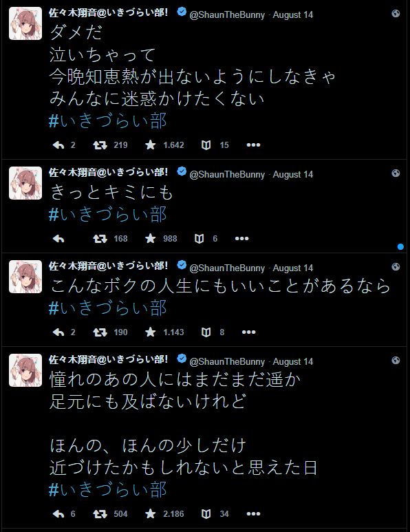Open more options on the third tweet
Viewport: 410px width, 532px height.
tap(248, 332)
